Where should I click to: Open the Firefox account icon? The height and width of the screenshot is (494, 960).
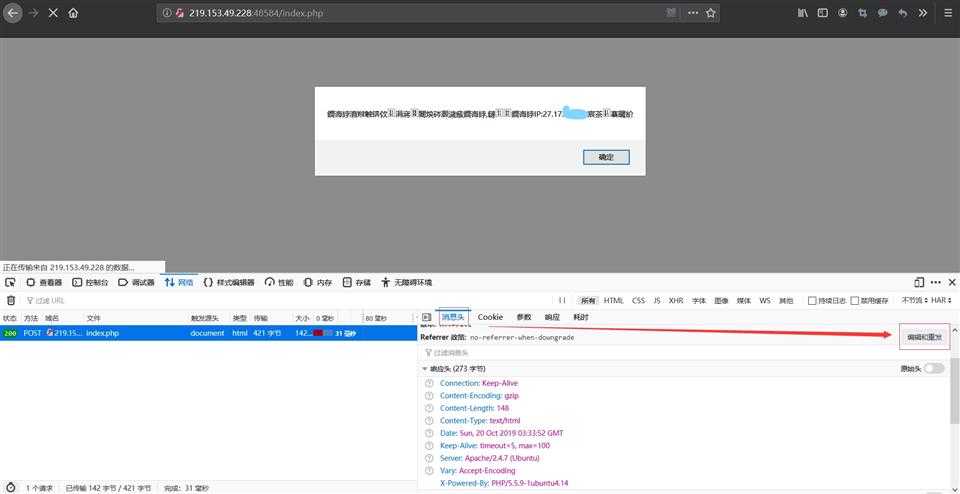842,13
